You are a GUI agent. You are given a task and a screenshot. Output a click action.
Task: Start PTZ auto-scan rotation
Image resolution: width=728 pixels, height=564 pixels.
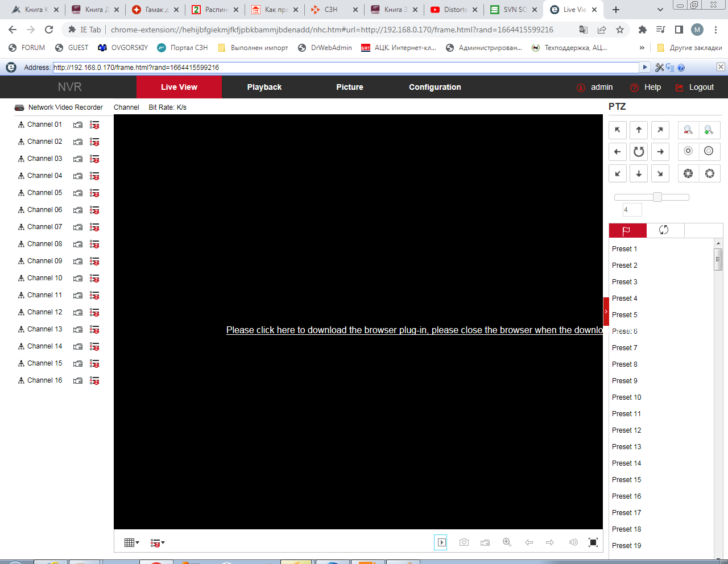click(639, 152)
